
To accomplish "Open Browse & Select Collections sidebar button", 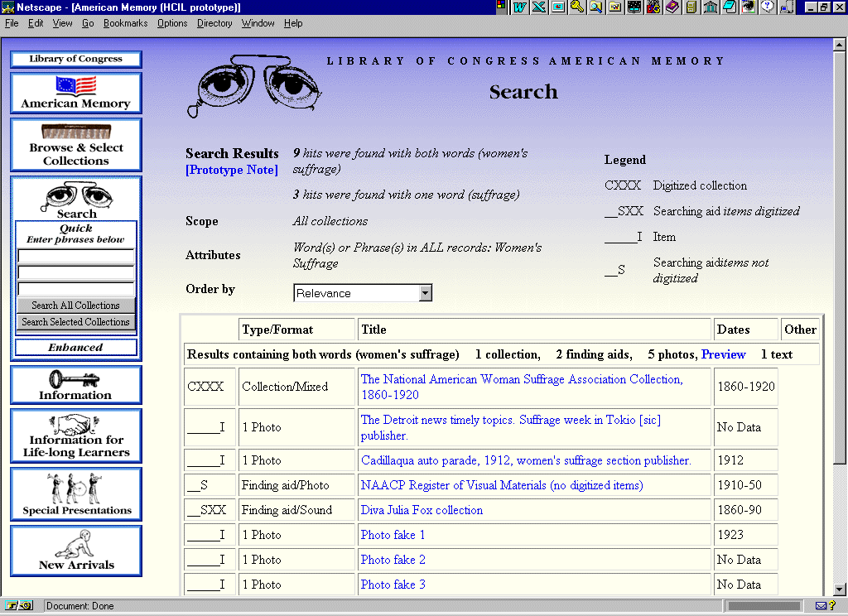I will tap(76, 145).
